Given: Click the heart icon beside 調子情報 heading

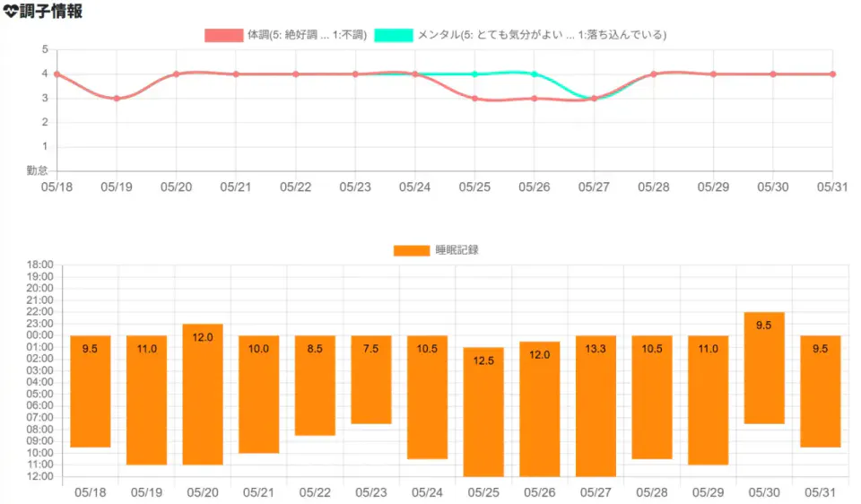Looking at the screenshot, I should click(11, 11).
